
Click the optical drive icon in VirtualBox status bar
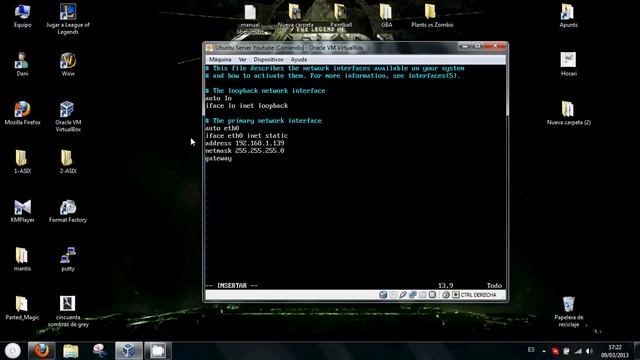coord(393,295)
